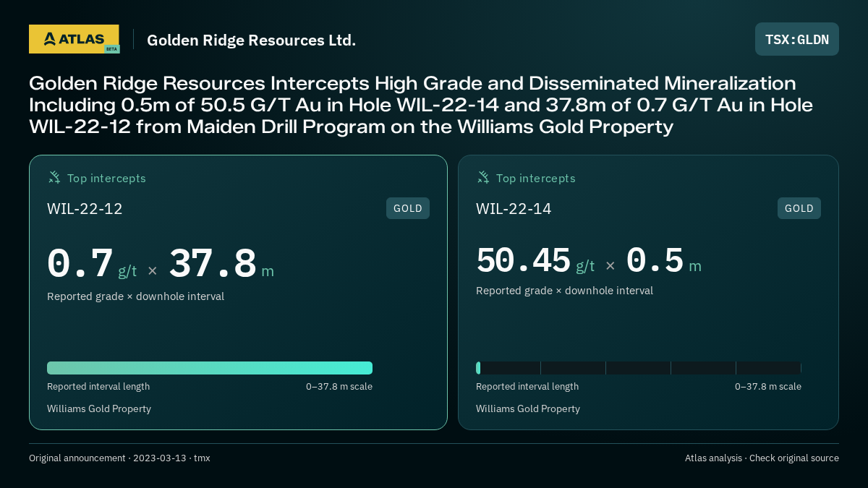
Task: Click 'Williams Gold Property' in WIL-22-14 card
Action: (x=528, y=408)
